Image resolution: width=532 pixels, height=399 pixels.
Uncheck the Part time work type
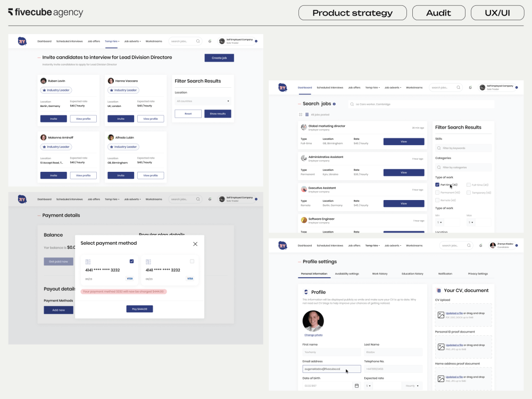coord(437,185)
